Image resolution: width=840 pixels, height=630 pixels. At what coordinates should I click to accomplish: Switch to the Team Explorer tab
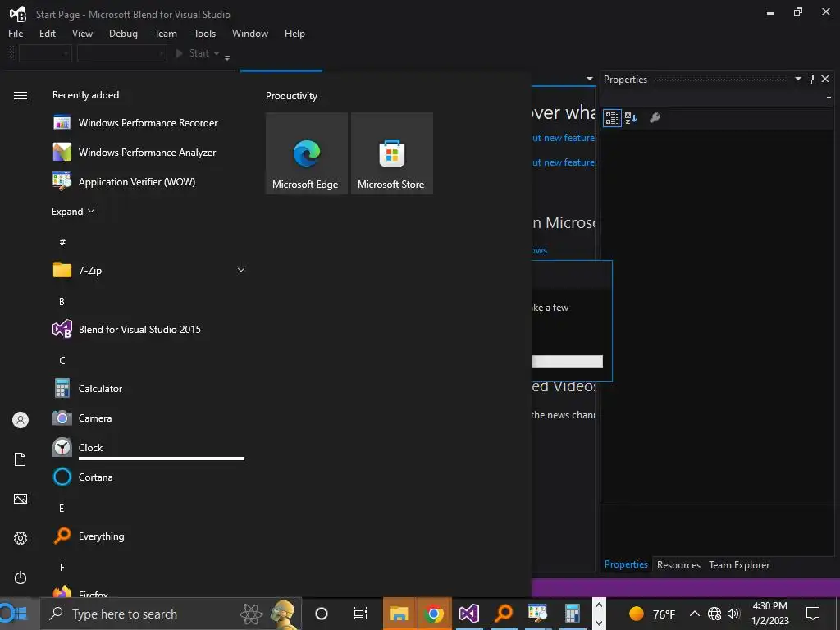coord(739,564)
